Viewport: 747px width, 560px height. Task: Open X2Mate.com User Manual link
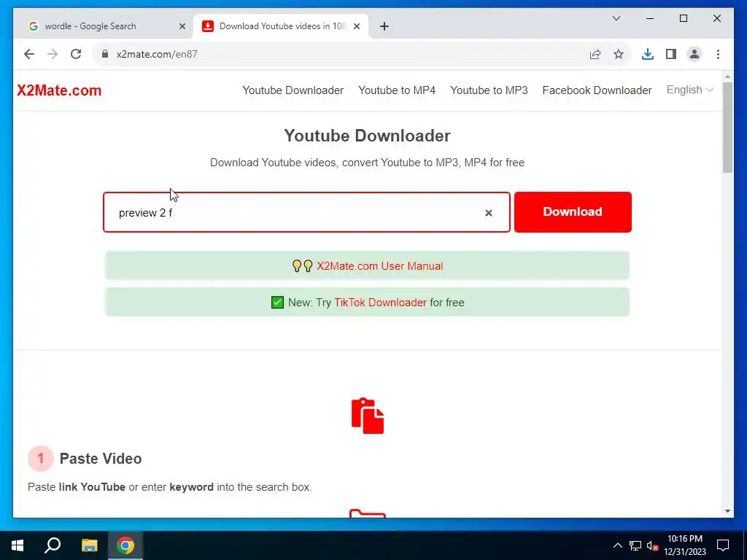(x=379, y=266)
